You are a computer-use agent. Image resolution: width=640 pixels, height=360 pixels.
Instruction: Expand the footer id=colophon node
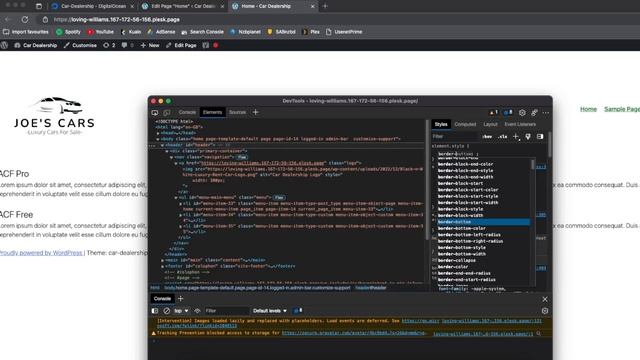click(162, 266)
